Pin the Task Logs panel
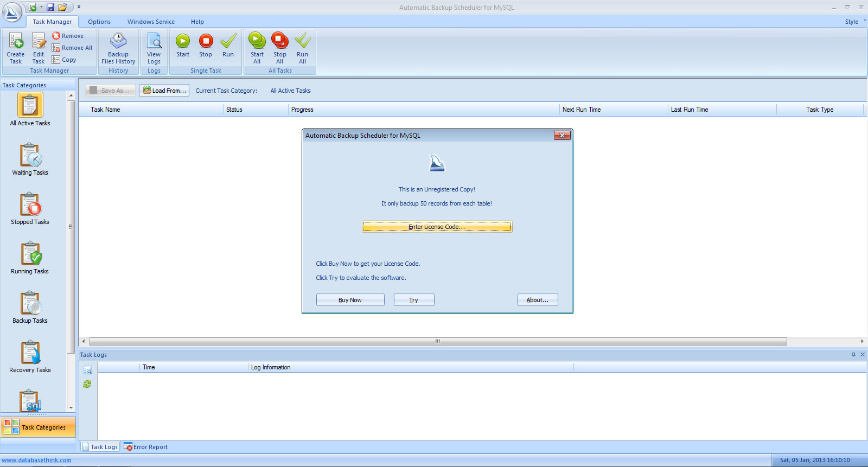 pyautogui.click(x=853, y=354)
